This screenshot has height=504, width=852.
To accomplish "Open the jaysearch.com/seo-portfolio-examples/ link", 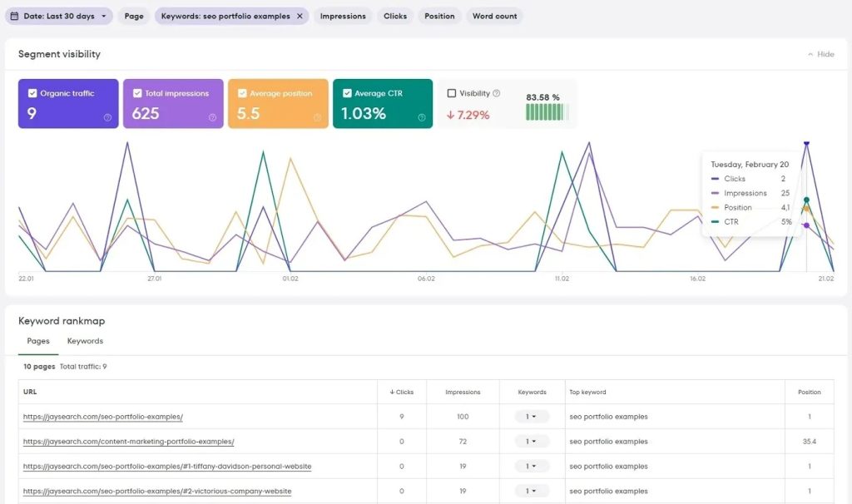I will coord(102,417).
